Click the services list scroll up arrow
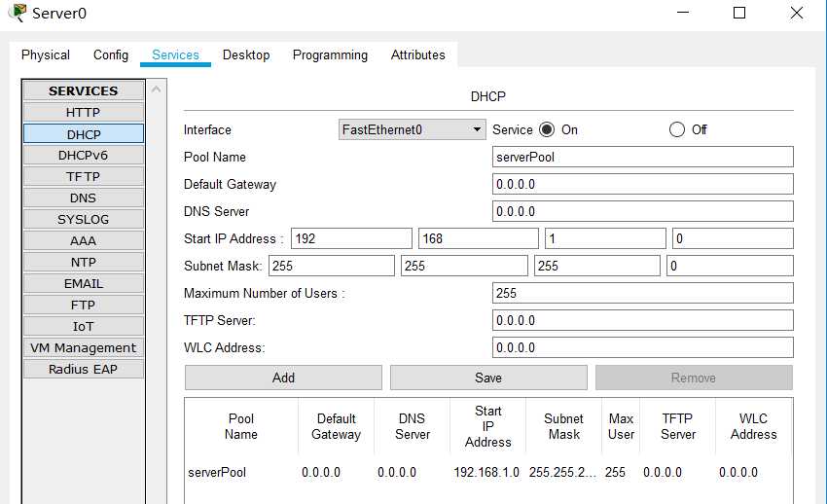The image size is (827, 504). tap(156, 90)
